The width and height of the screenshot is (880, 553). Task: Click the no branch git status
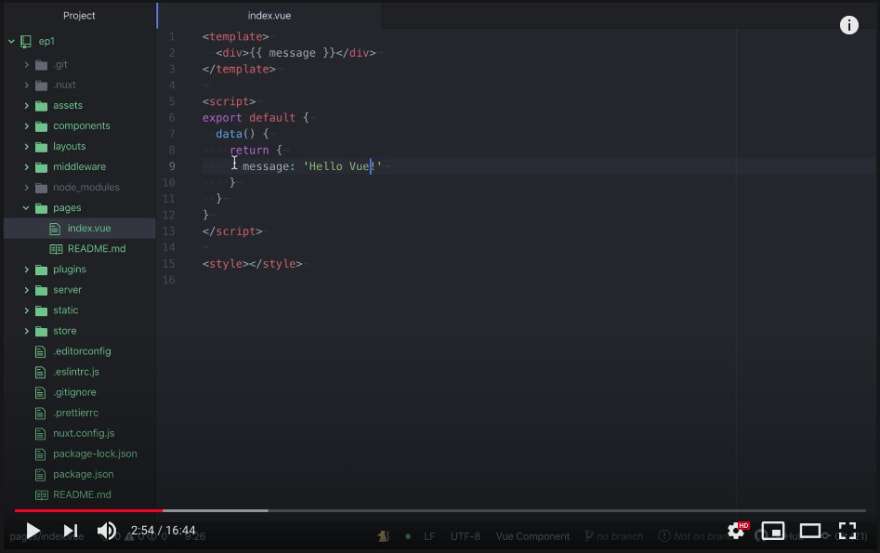[614, 536]
